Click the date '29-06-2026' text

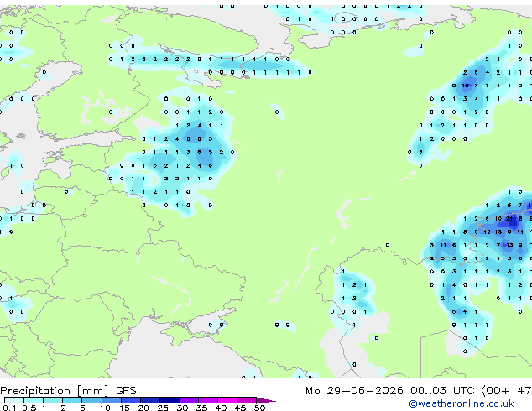[365, 391]
